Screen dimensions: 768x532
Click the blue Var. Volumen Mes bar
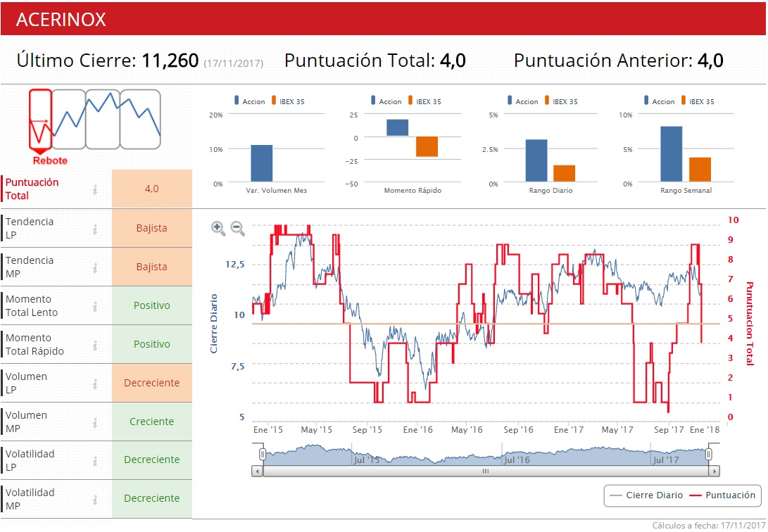[262, 163]
